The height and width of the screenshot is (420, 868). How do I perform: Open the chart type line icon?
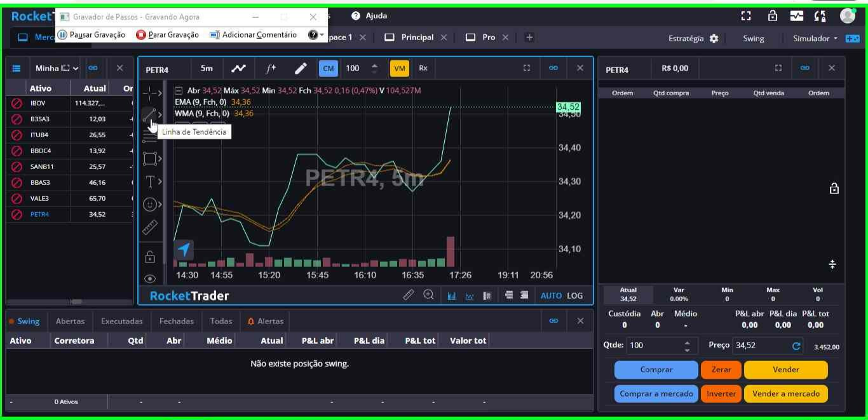[238, 69]
